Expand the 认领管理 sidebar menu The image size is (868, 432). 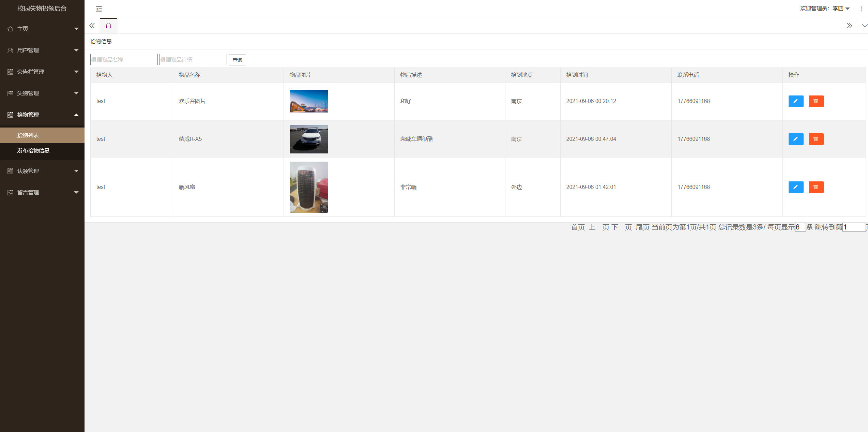point(42,171)
